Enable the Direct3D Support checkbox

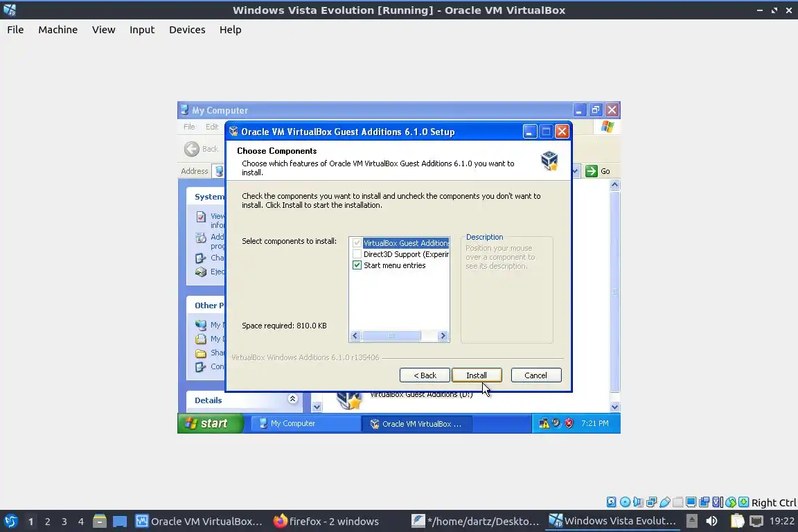tap(357, 254)
